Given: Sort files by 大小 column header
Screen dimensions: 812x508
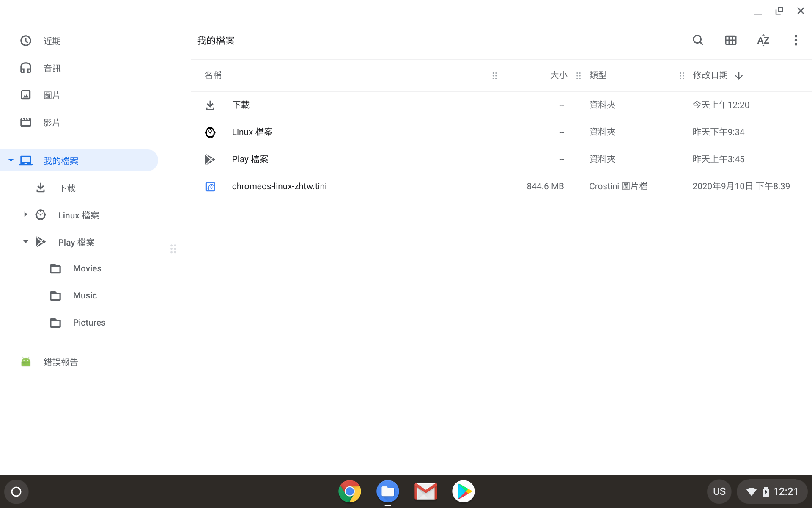Looking at the screenshot, I should [x=558, y=75].
